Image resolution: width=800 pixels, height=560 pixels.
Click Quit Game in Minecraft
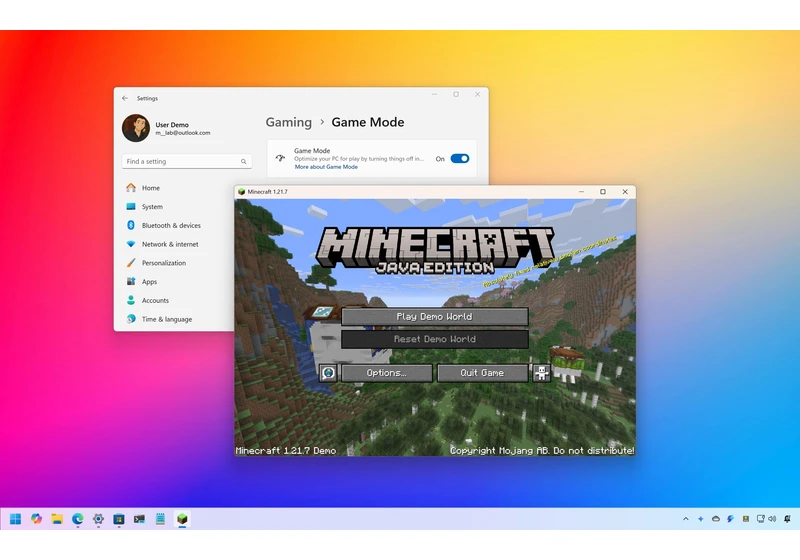483,373
